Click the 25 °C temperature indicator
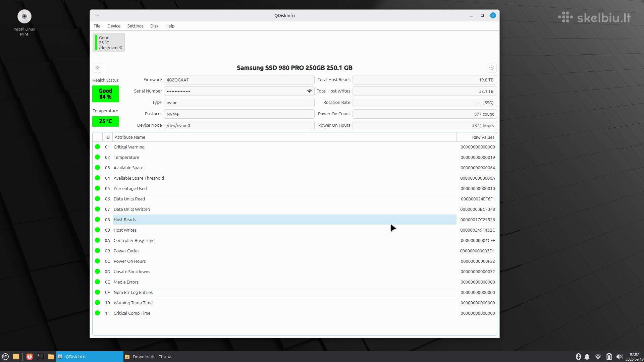Viewport: 644px width, 362px height. [105, 121]
